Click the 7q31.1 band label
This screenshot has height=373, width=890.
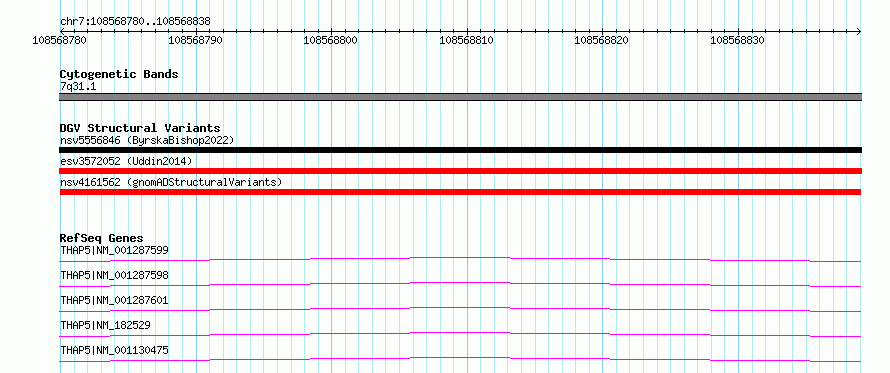click(x=78, y=87)
